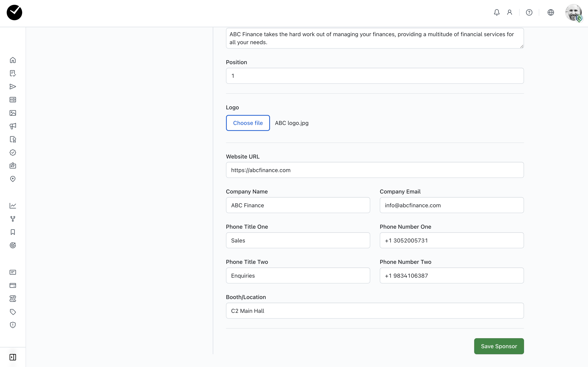Click the Choose file logo button
The image size is (588, 367).
point(248,123)
